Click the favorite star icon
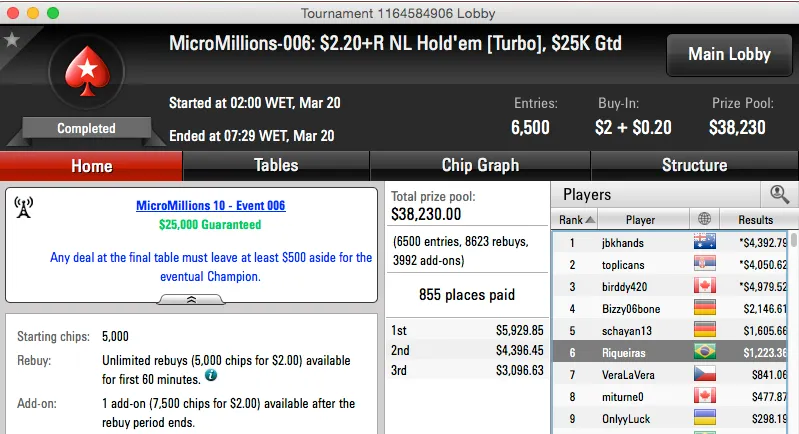The width and height of the screenshot is (799, 434). (x=12, y=40)
